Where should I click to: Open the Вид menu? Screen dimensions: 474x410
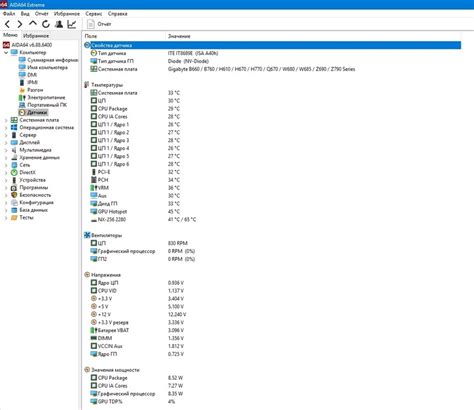[25, 14]
